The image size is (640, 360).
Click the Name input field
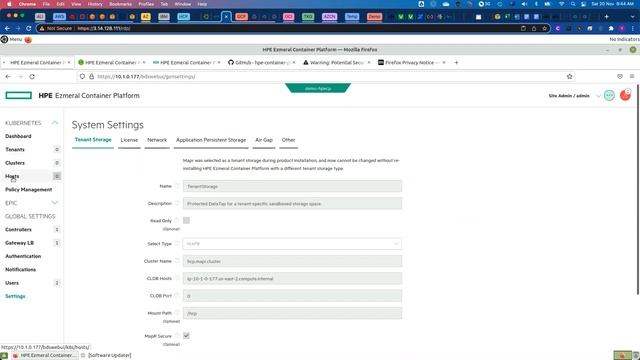[292, 186]
